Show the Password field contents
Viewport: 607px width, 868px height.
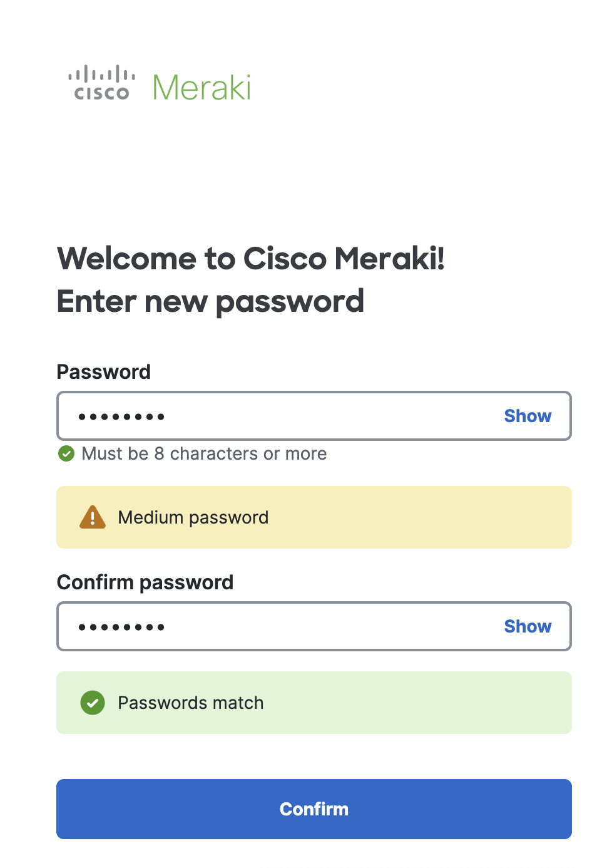[528, 416]
